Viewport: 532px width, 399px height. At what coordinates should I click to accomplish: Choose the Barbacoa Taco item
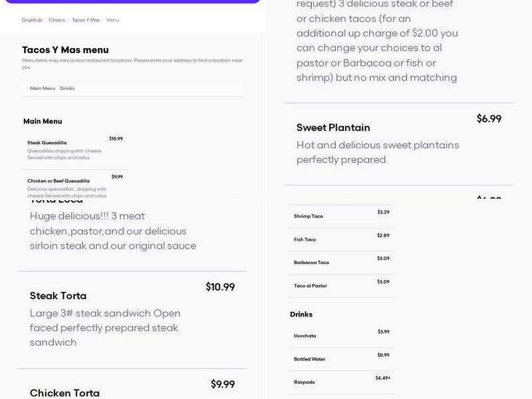311,263
